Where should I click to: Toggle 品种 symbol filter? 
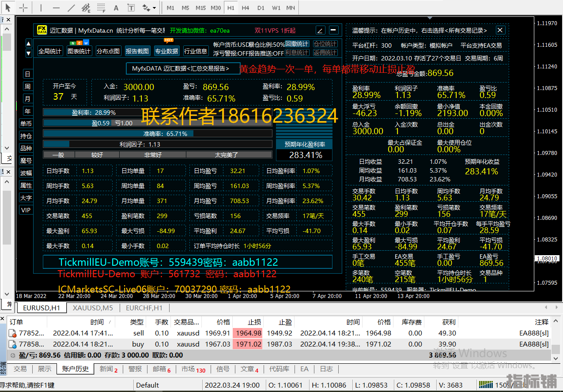pos(26,148)
